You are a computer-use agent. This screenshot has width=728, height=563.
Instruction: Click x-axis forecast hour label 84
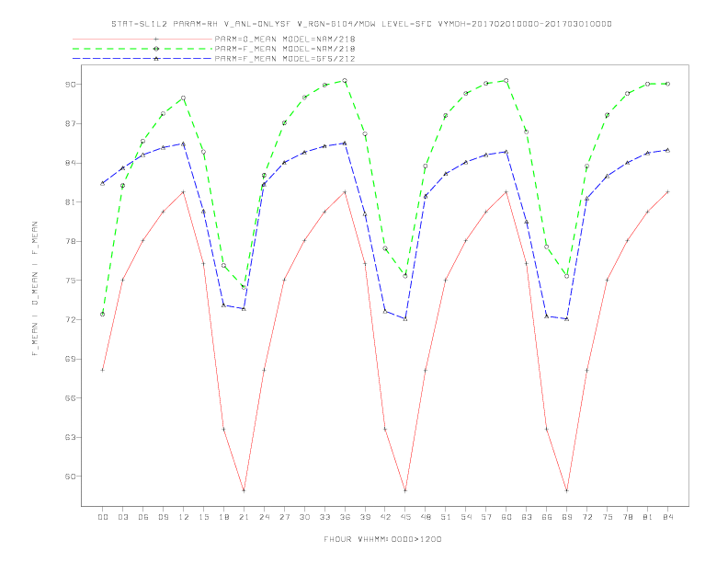coord(668,517)
